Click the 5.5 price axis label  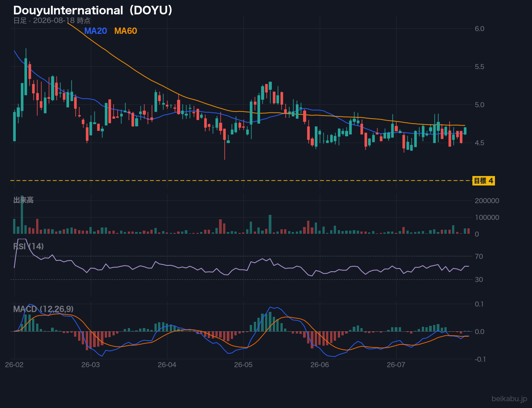(x=480, y=67)
